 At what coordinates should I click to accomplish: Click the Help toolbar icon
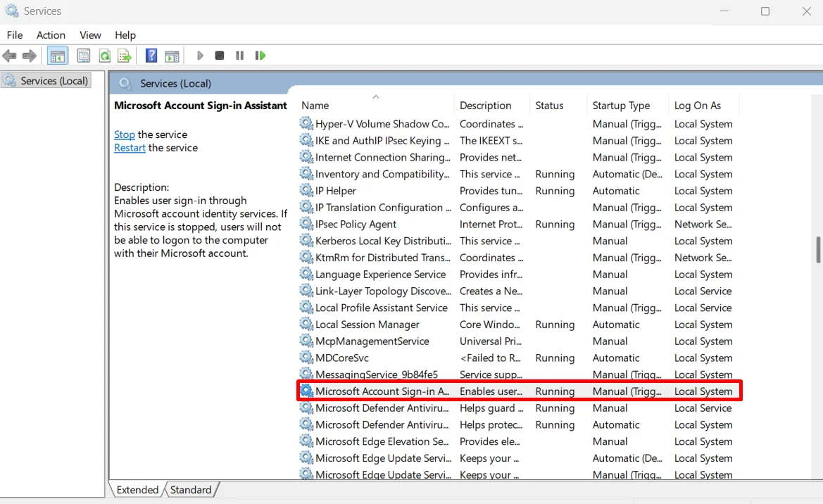click(151, 56)
